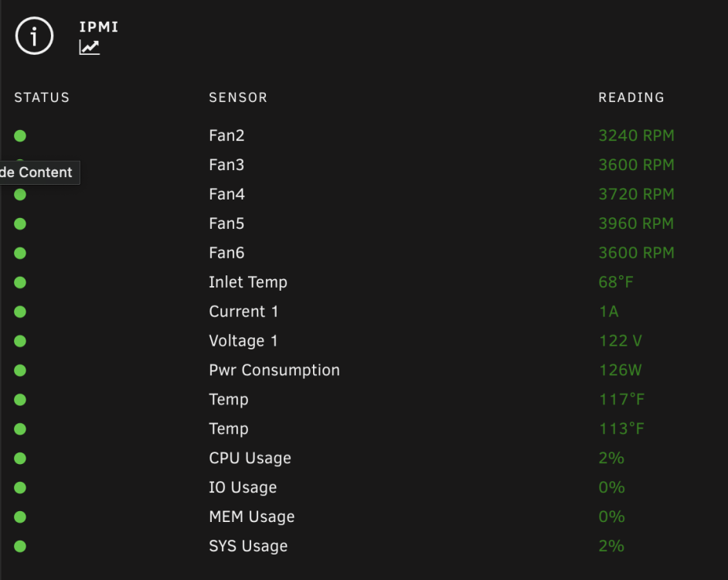Click the status dot beside 117°F Temp
Image resolution: width=728 pixels, height=580 pixels.
click(x=20, y=399)
